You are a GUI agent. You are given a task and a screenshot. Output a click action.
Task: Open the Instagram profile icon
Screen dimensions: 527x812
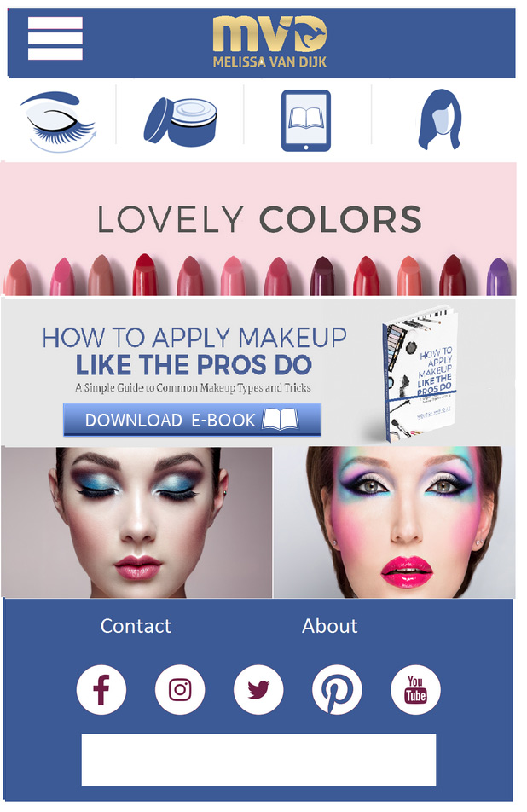click(180, 690)
